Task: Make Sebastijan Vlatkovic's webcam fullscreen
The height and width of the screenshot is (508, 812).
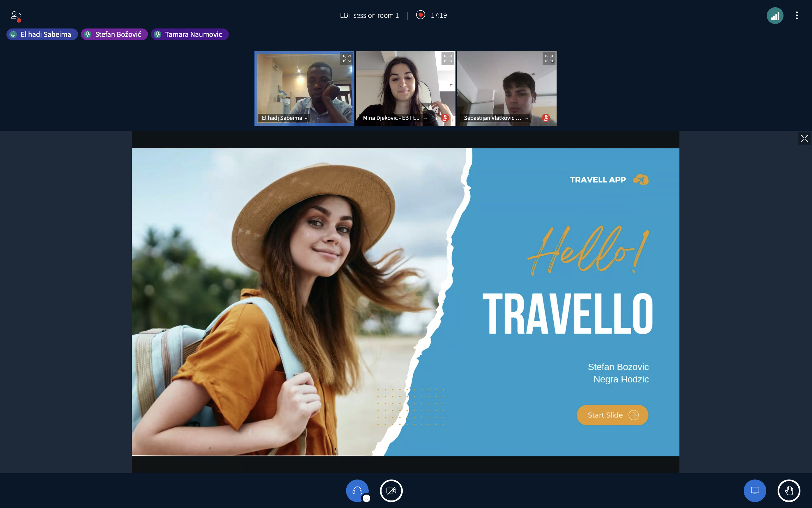Action: 549,59
